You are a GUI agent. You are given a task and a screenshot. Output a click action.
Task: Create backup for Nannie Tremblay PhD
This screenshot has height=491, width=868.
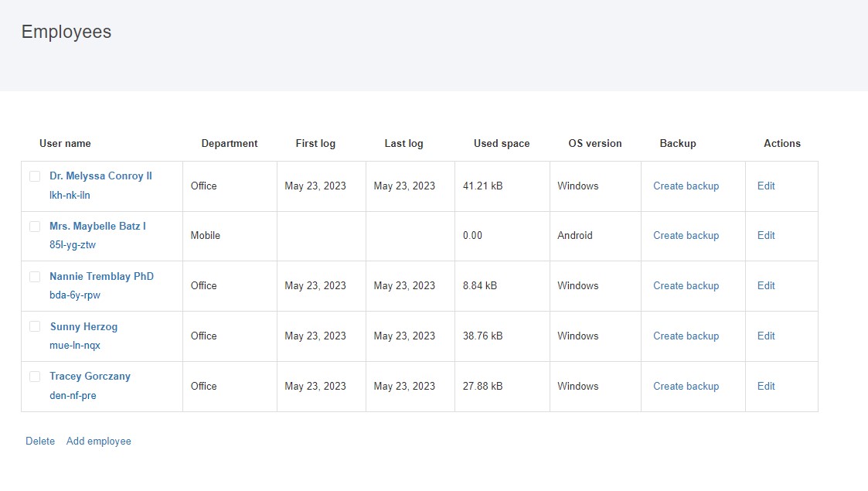686,285
